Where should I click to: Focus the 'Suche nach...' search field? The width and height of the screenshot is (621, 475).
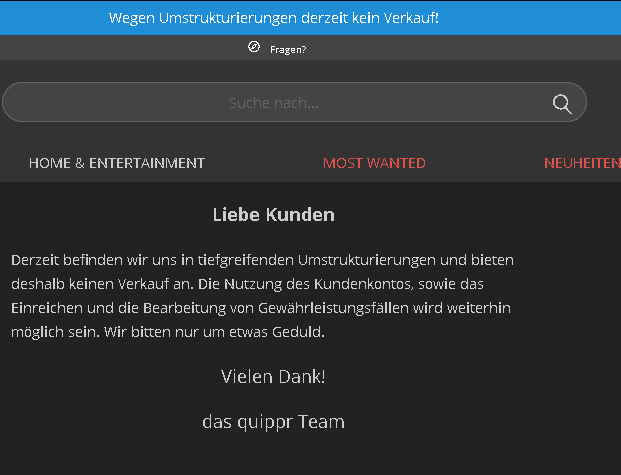[x=294, y=102]
